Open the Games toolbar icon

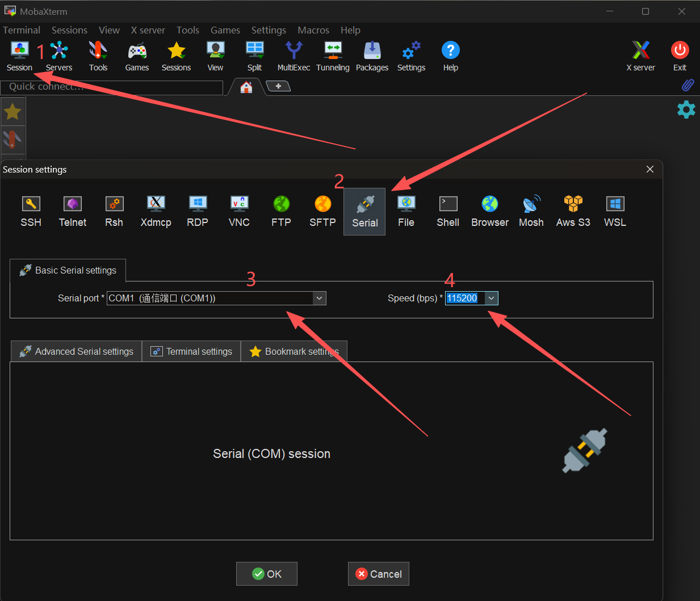click(x=137, y=57)
